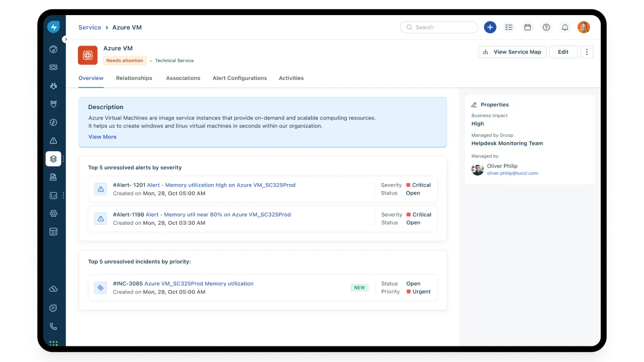644x362 pixels.
Task: Click the Critical severity of #Alert-1201
Action: 419,185
